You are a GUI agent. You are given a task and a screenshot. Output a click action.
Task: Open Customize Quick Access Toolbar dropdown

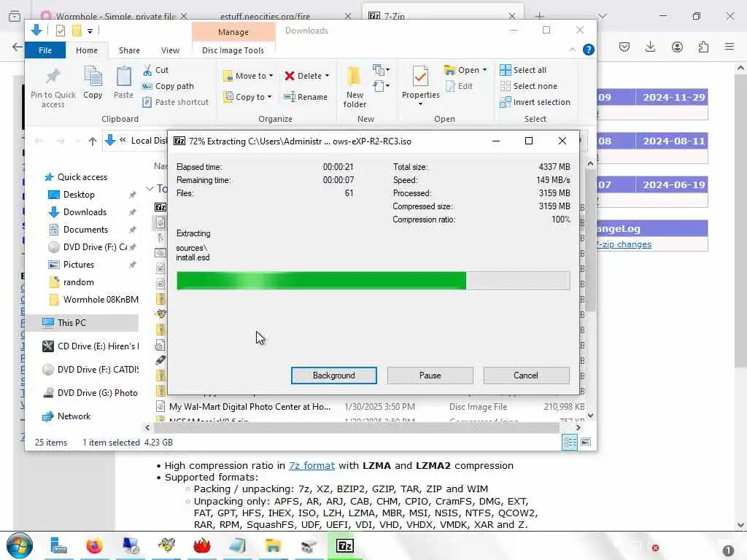click(x=90, y=31)
